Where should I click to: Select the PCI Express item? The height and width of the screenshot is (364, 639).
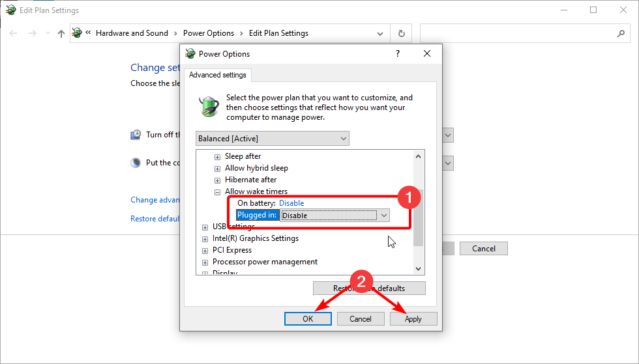232,250
